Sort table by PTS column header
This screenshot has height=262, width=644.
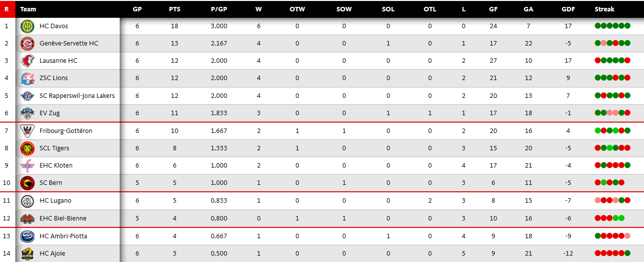click(174, 9)
